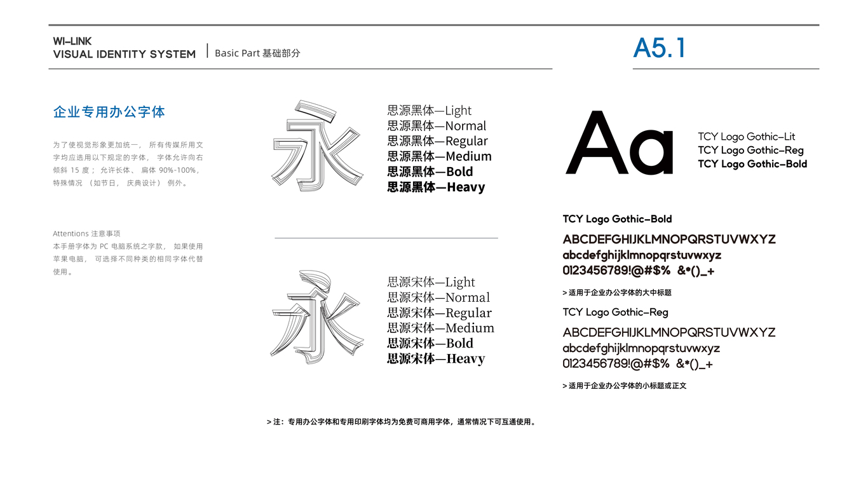
Task: Select the text 思源宋体—Light
Action: coord(431,282)
